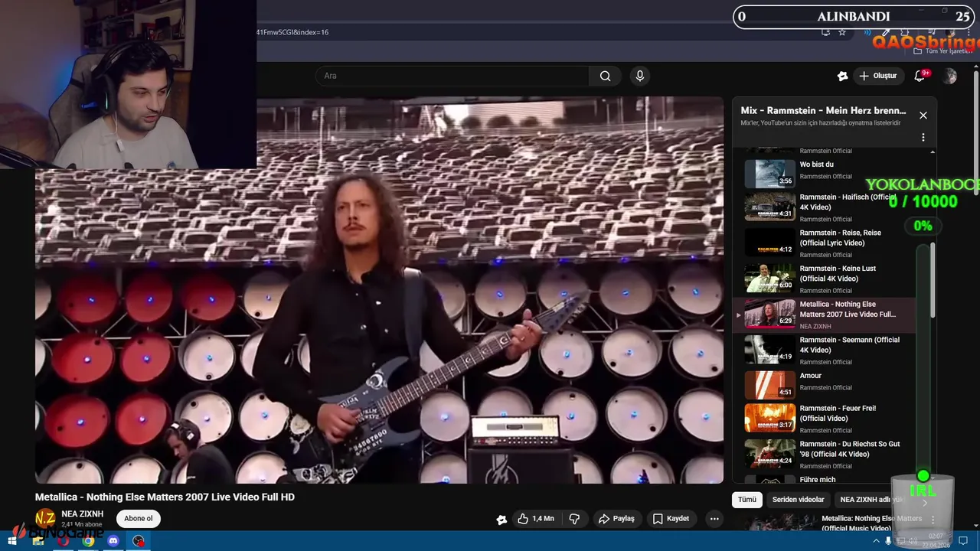Click video title Metallica - Nothing Else Matters 2007
This screenshot has height=551, width=980.
coord(165,497)
